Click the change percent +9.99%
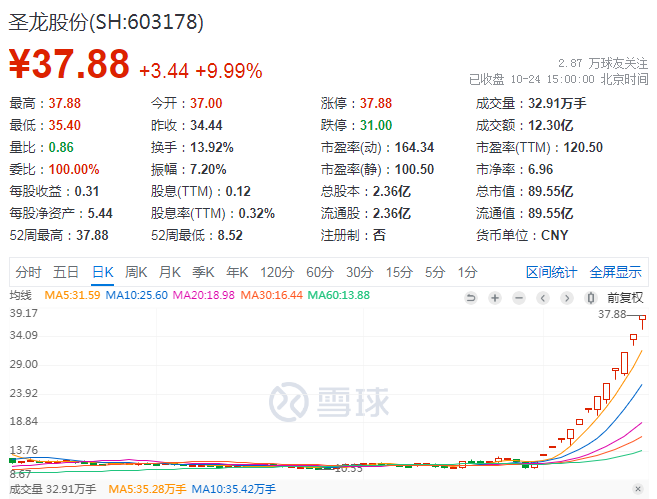657x499 pixels. [229, 71]
